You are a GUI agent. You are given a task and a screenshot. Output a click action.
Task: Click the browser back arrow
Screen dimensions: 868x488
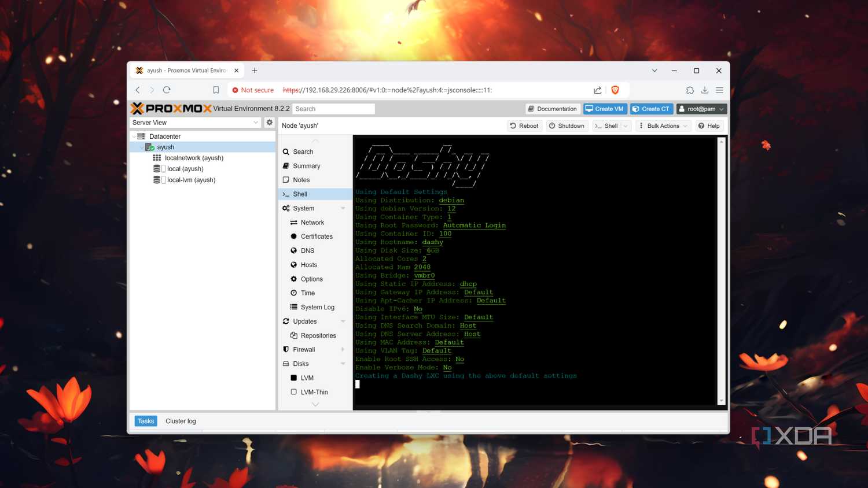138,90
